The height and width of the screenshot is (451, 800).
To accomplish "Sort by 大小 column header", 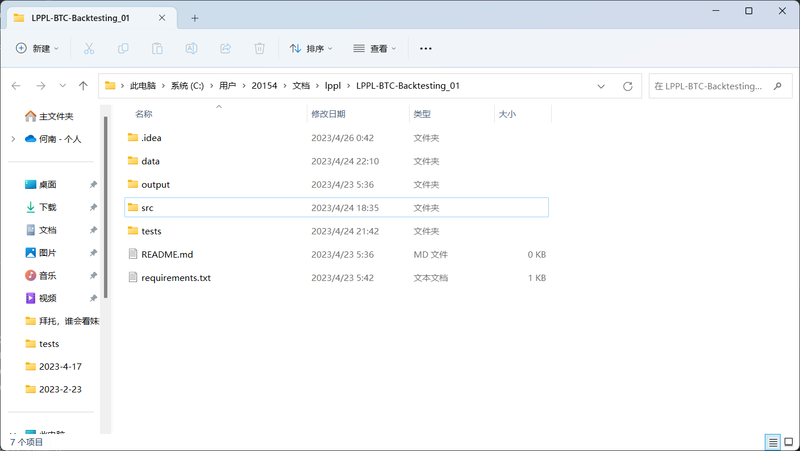I will tap(507, 114).
